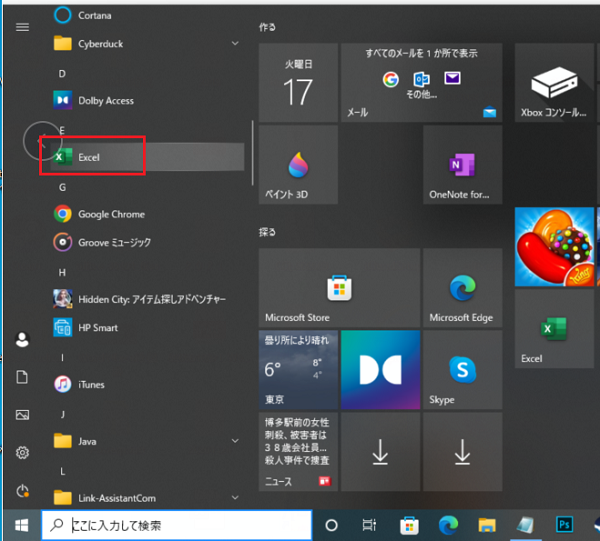
Task: Click the second download-arrow tile
Action: [x=462, y=451]
